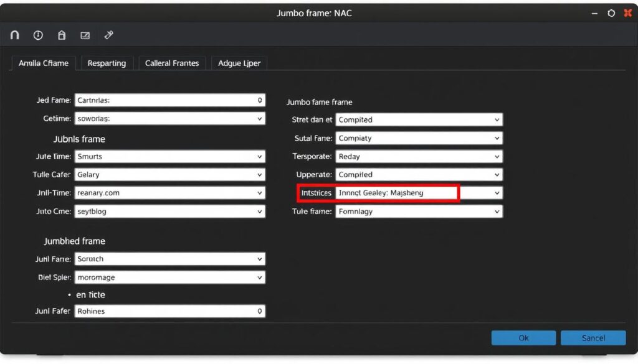Open the Tersporate Reday dropdown
638x364 pixels.
click(419, 156)
